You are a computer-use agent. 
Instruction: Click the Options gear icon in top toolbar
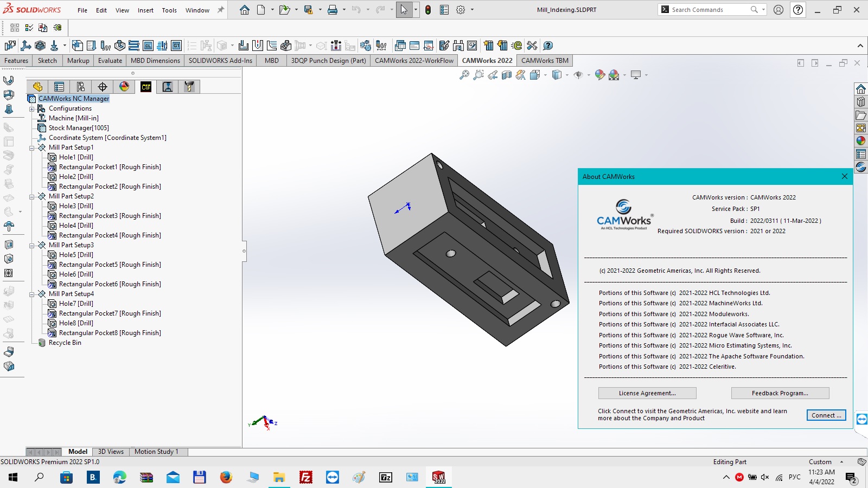461,10
